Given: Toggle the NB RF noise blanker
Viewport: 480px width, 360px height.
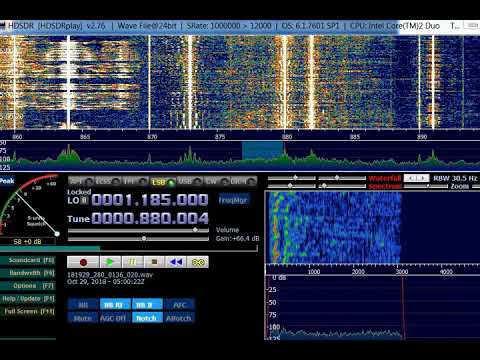Looking at the screenshot, I should (x=115, y=305).
